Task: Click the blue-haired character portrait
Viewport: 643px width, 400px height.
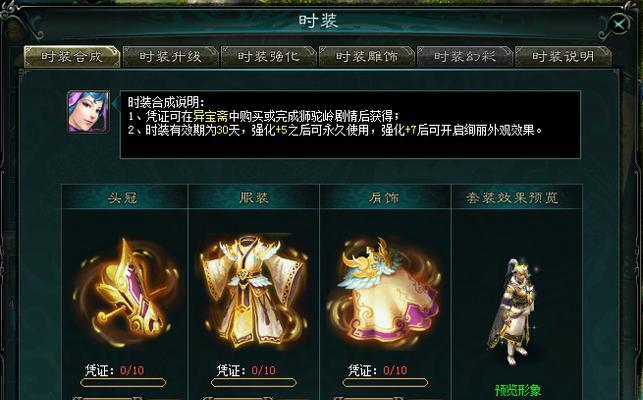Action: (x=89, y=112)
